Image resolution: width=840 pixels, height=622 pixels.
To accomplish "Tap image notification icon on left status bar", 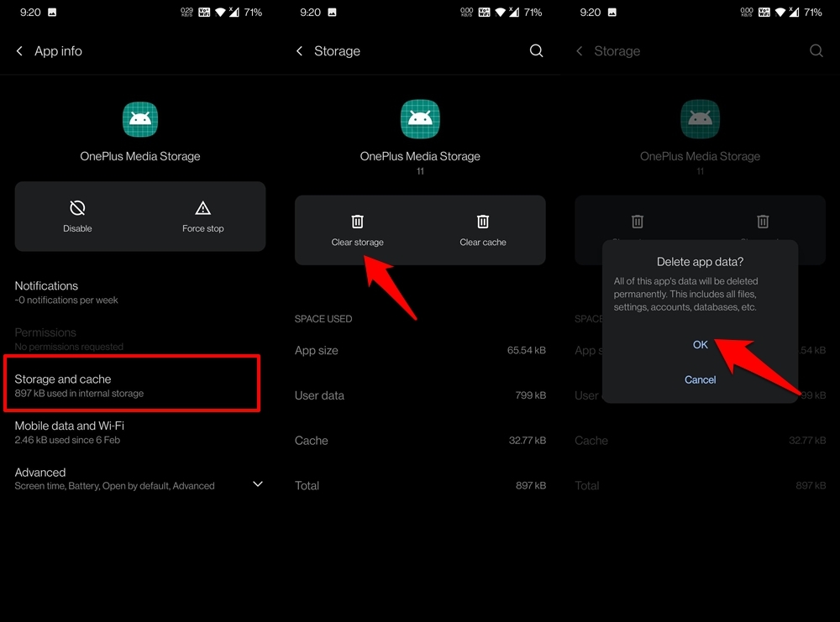I will (52, 12).
